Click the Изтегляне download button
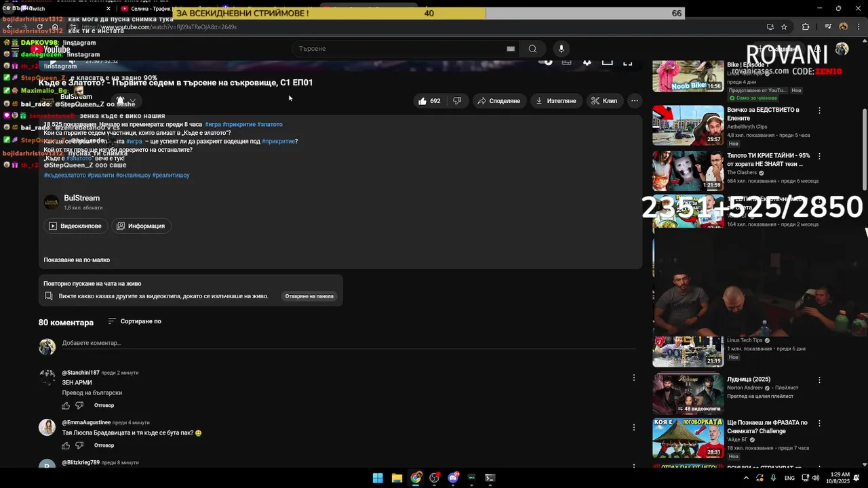868x488 pixels. 556,101
